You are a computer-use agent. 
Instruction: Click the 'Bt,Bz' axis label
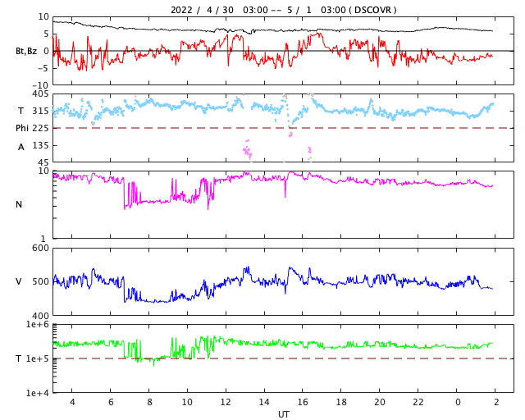[26, 51]
